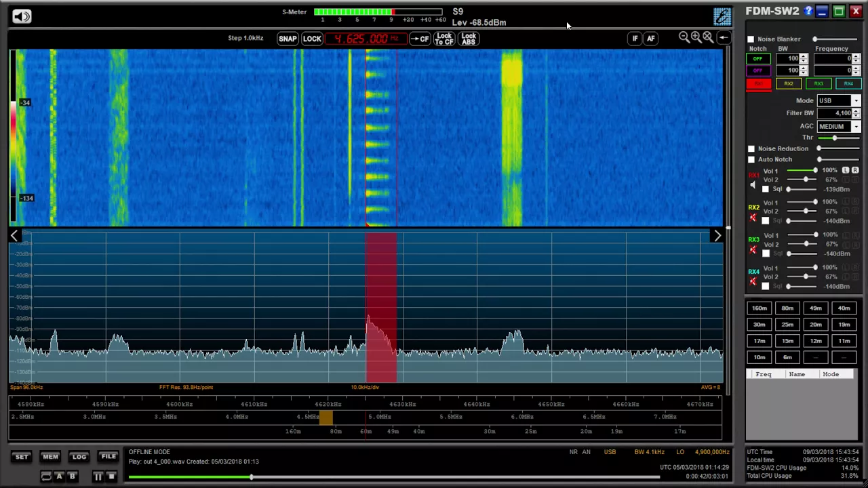Screen dimensions: 868x488
Task: Step first notch BW value arrows
Action: coord(804,59)
